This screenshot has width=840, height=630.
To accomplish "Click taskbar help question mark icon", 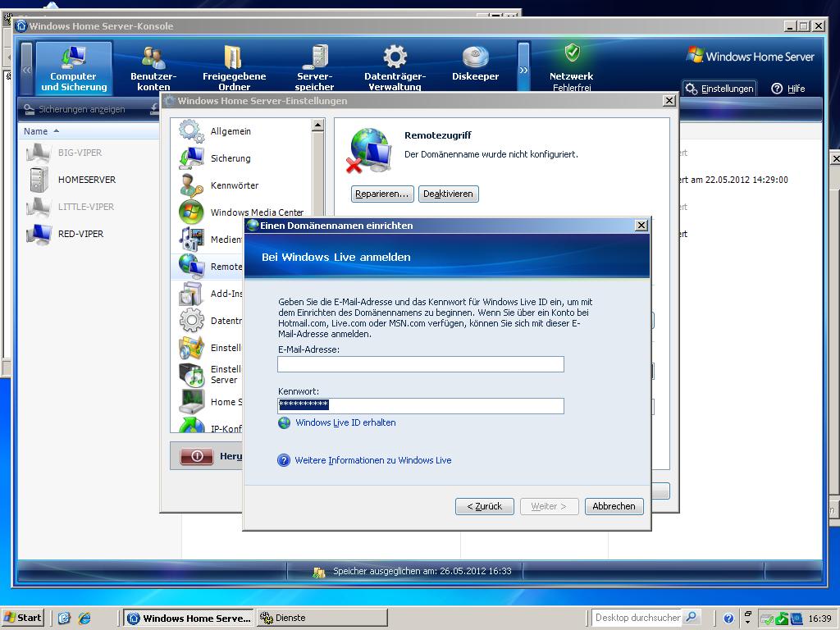I will point(728,619).
